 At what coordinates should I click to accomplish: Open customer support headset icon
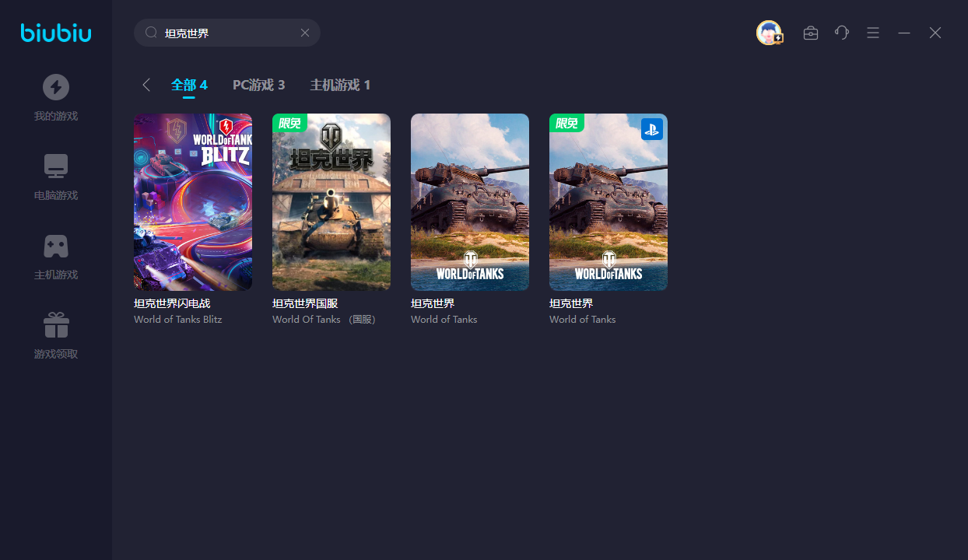[842, 33]
